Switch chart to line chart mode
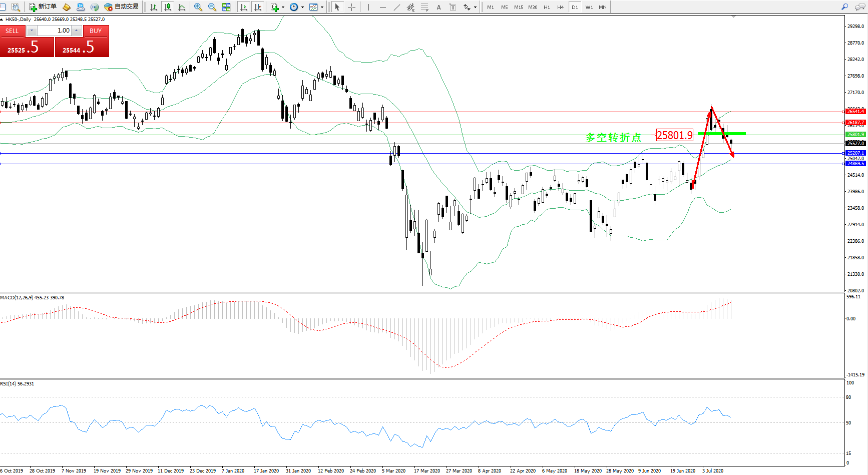 click(182, 7)
